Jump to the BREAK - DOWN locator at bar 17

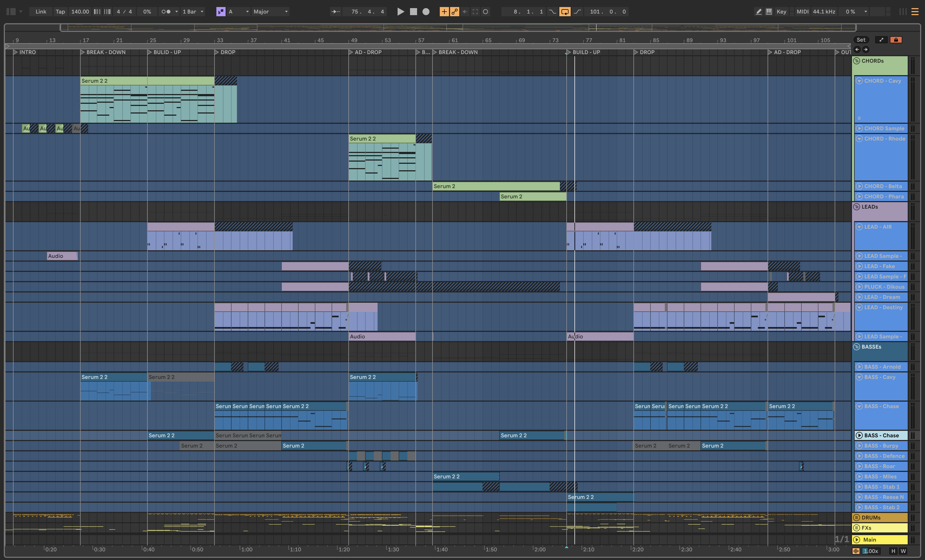tap(82, 52)
